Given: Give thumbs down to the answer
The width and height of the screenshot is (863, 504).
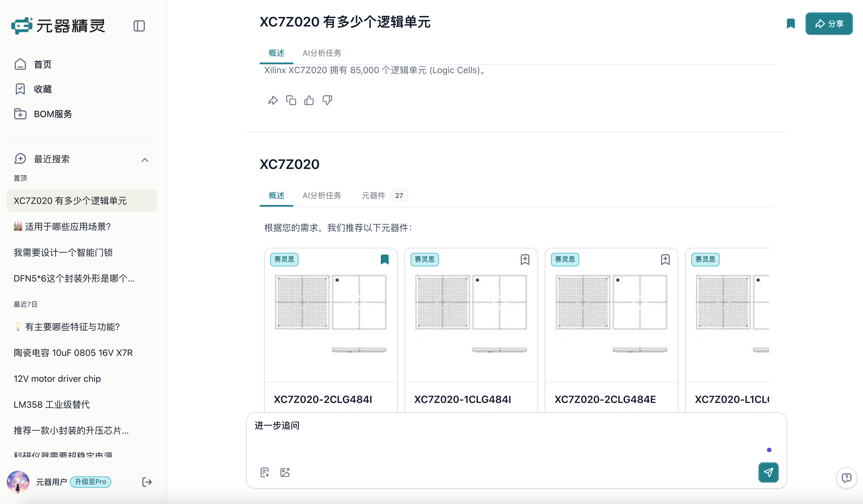Looking at the screenshot, I should (x=328, y=100).
